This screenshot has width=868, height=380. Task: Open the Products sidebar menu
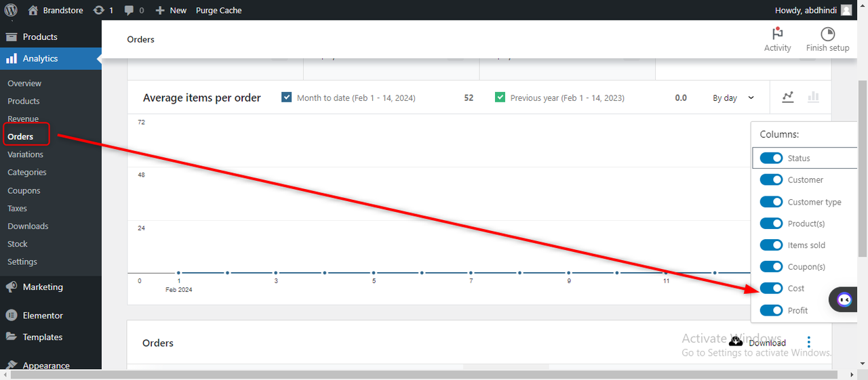[51, 37]
